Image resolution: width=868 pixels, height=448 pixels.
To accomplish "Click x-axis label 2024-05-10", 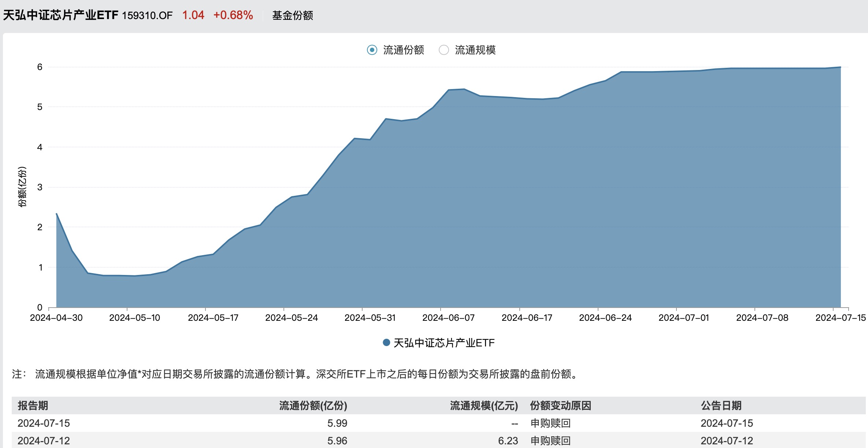I will (135, 318).
